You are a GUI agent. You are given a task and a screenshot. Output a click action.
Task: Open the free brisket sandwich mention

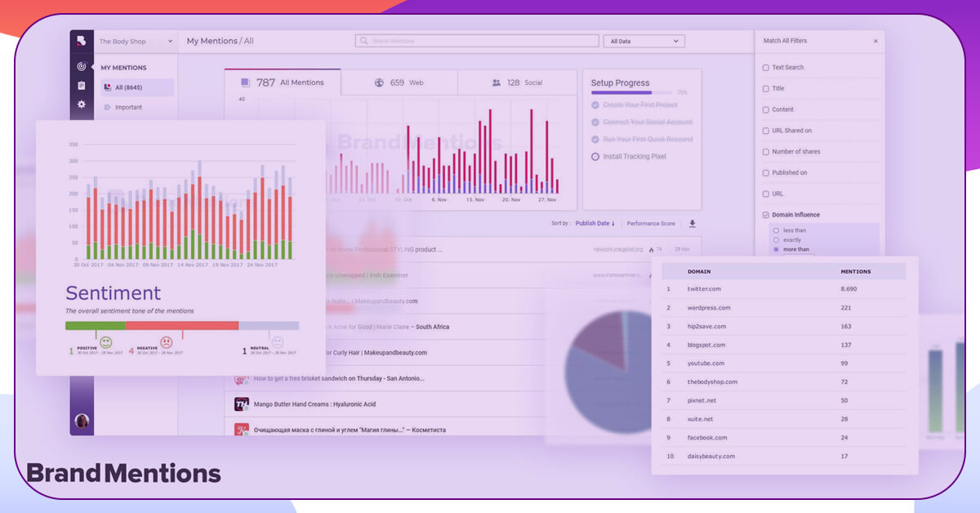tap(339, 379)
